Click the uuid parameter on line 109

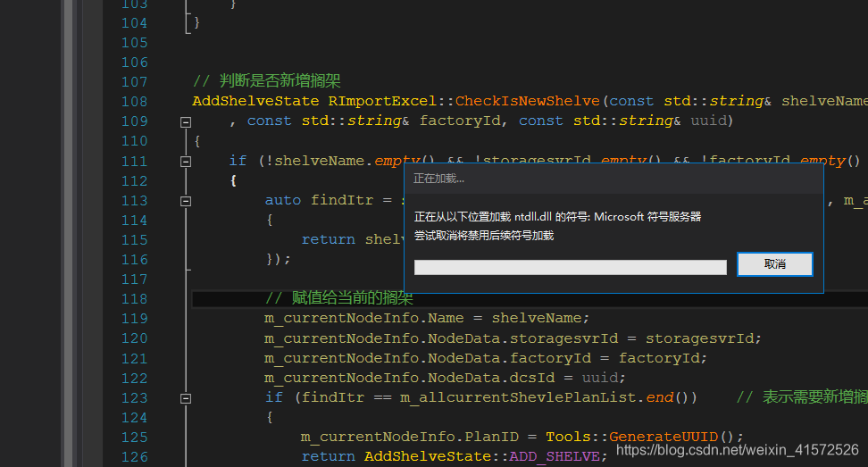[x=708, y=121]
